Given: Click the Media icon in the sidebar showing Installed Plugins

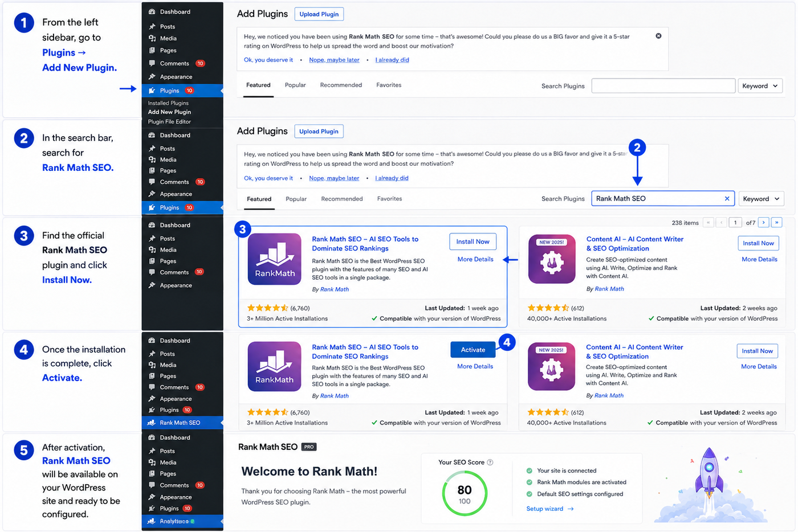Looking at the screenshot, I should click(152, 38).
